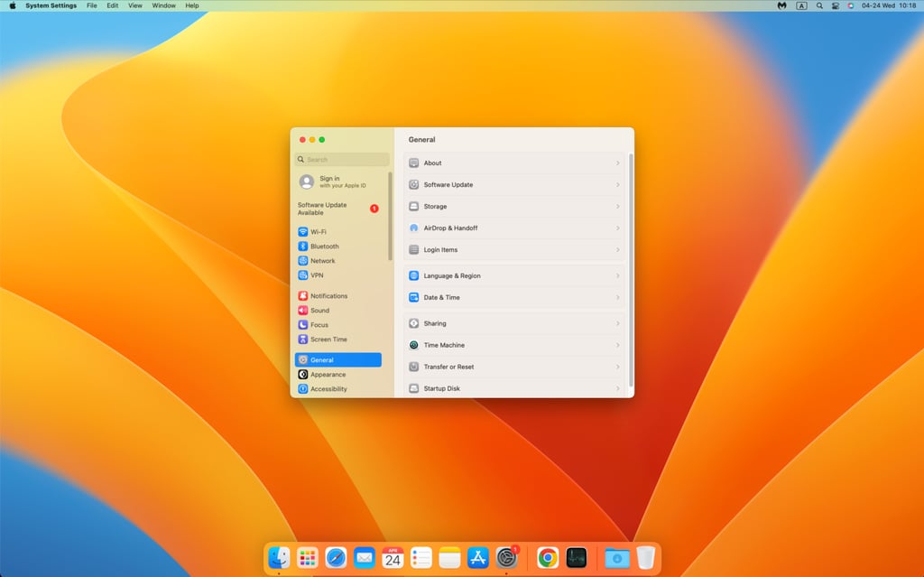Image resolution: width=924 pixels, height=577 pixels.
Task: Open the System Settings app menu
Action: [51, 5]
